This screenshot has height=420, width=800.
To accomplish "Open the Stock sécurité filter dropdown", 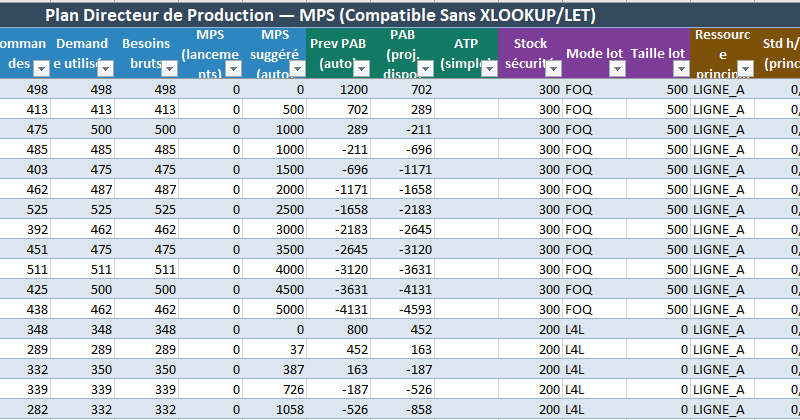I will pos(553,68).
